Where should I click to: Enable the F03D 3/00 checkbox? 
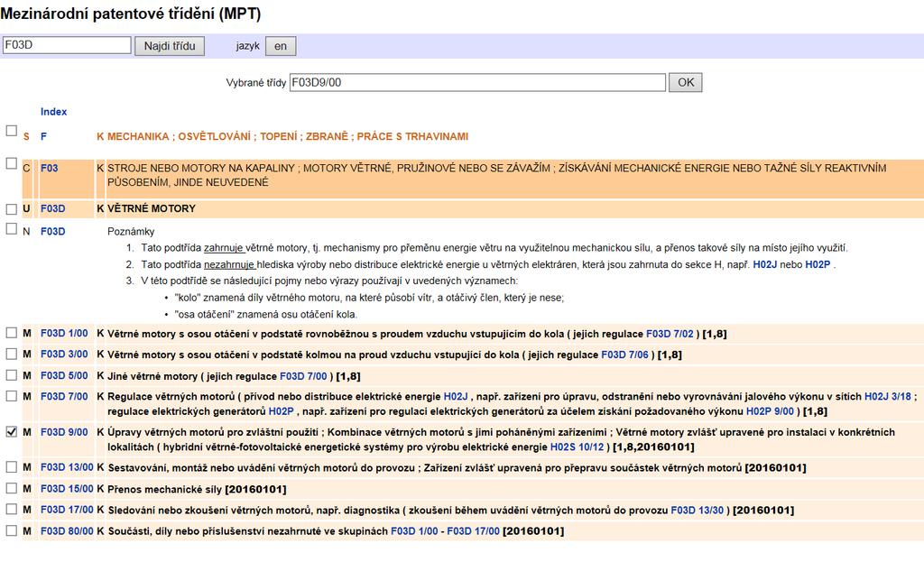(11, 355)
